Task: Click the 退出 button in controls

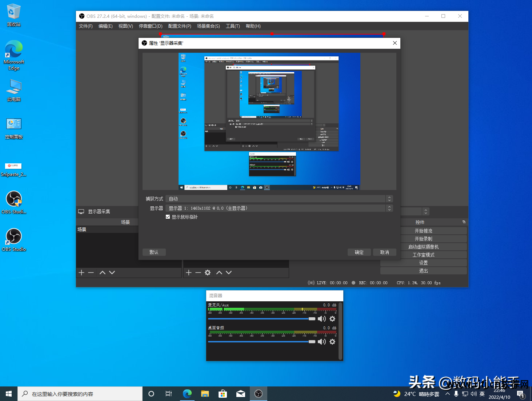Action: coord(424,271)
